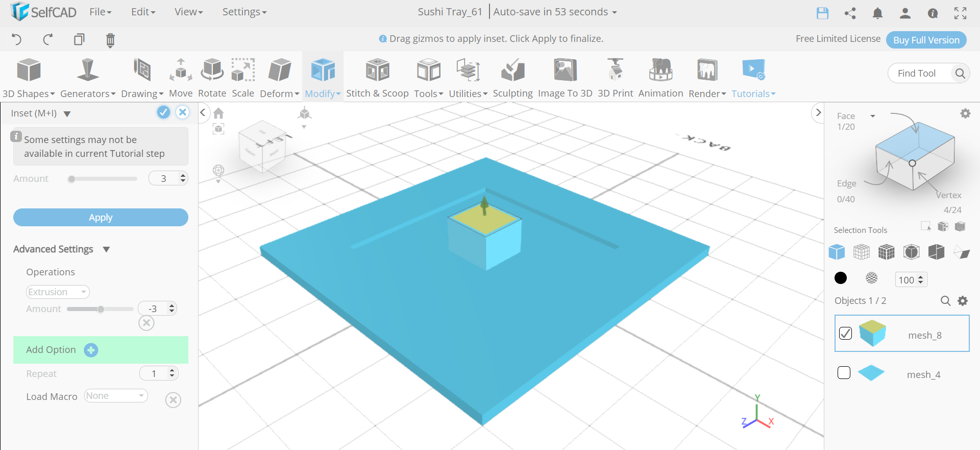This screenshot has width=980, height=450.
Task: Confirm Inset with the checkmark icon
Action: [x=163, y=112]
